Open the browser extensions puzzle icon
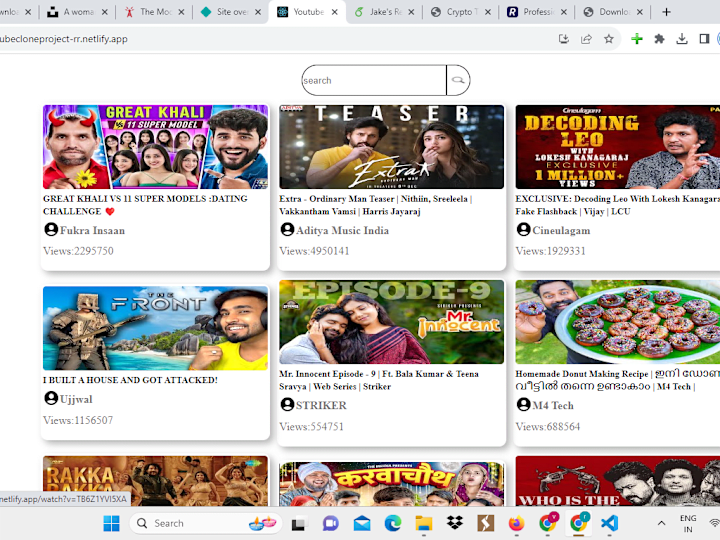Screen dimensions: 720x540 [659, 39]
